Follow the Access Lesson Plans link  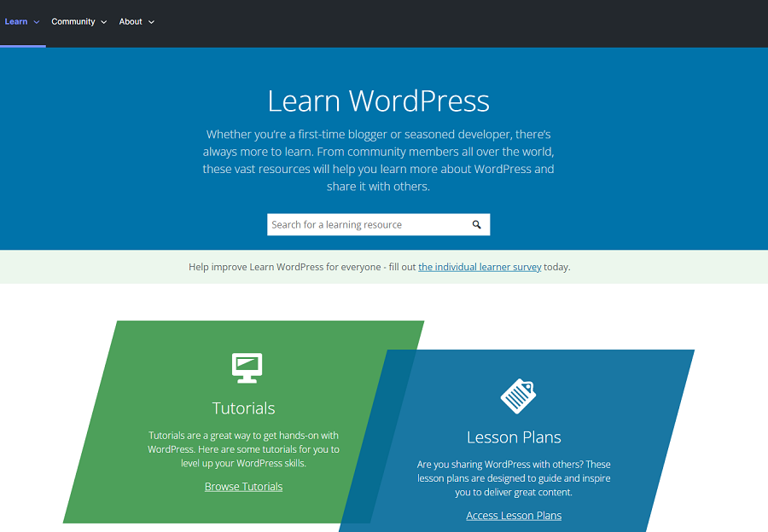click(x=514, y=515)
